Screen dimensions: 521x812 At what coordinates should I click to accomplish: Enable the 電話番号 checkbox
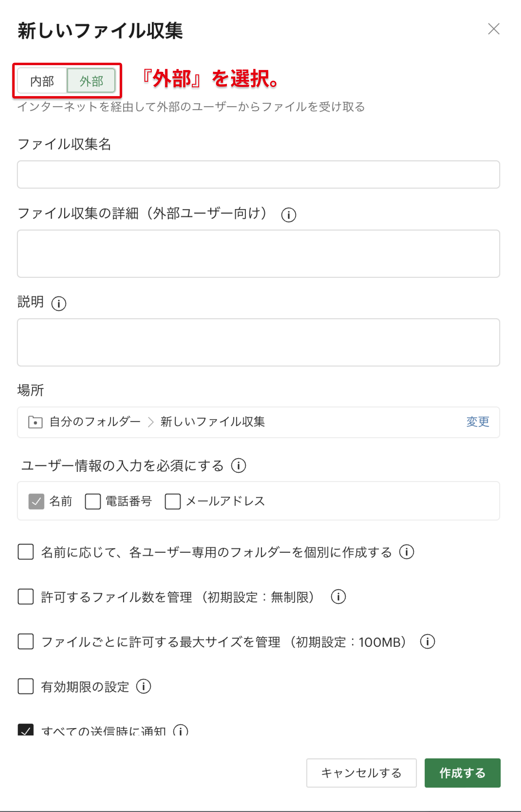coord(93,501)
